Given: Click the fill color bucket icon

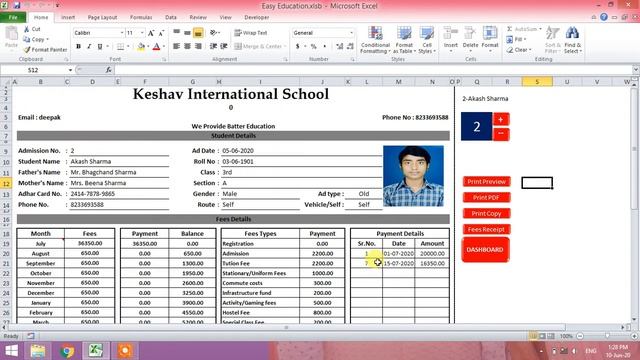Looking at the screenshot, I should [x=141, y=47].
